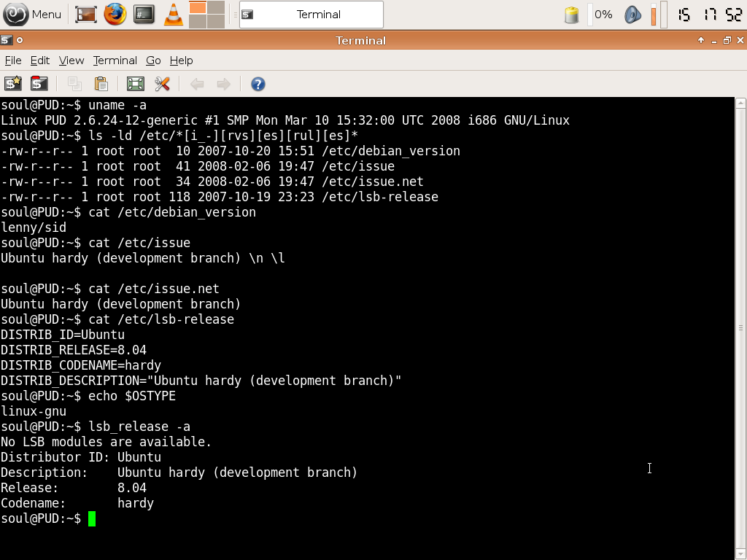Click 'DISTRIB_RELEASE=8.04' line
The image size is (747, 560).
(74, 350)
